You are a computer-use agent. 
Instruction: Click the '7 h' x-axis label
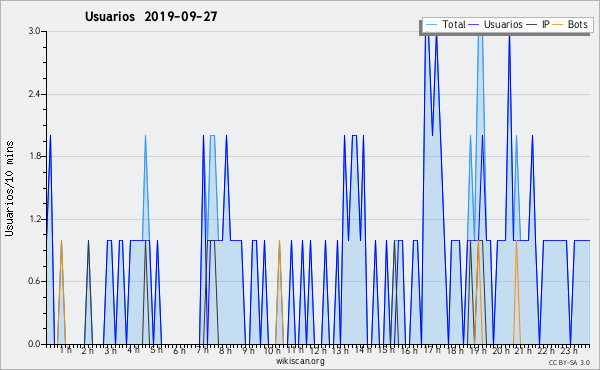tap(202, 350)
